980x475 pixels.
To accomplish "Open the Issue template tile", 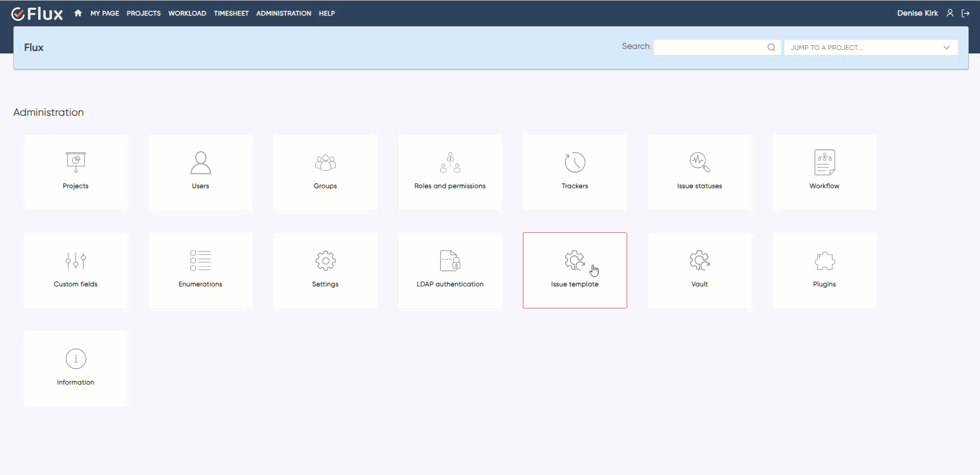I will [574, 270].
